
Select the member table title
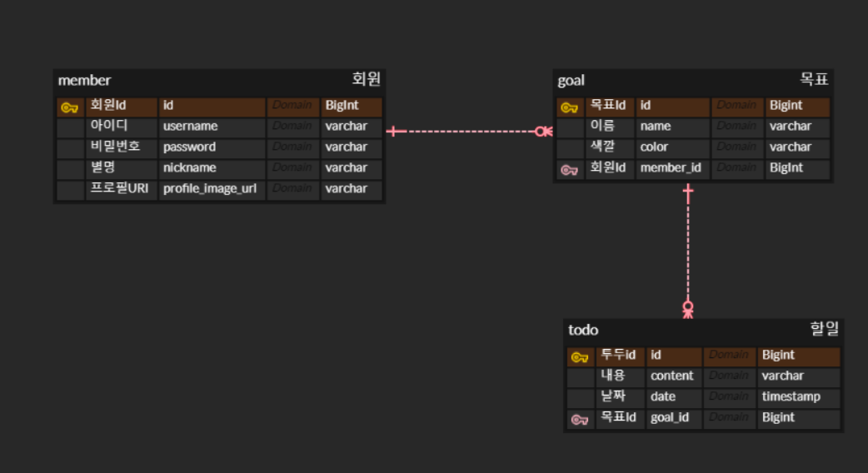point(84,80)
